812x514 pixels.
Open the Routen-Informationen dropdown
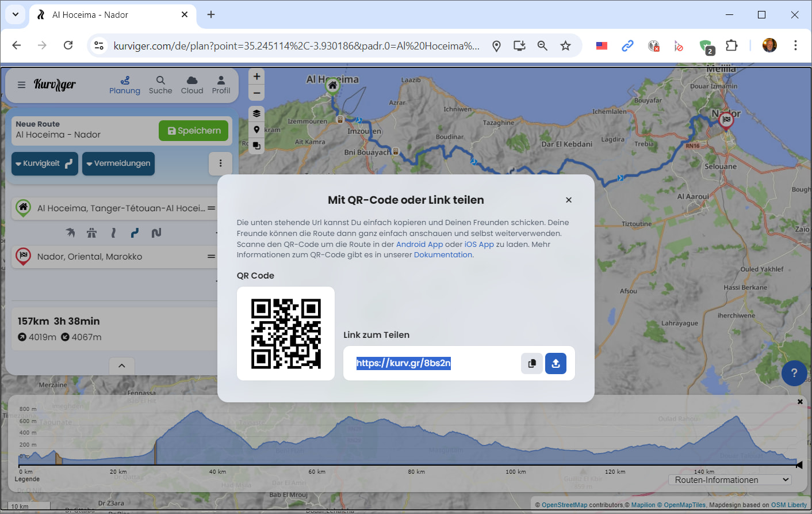coord(730,480)
